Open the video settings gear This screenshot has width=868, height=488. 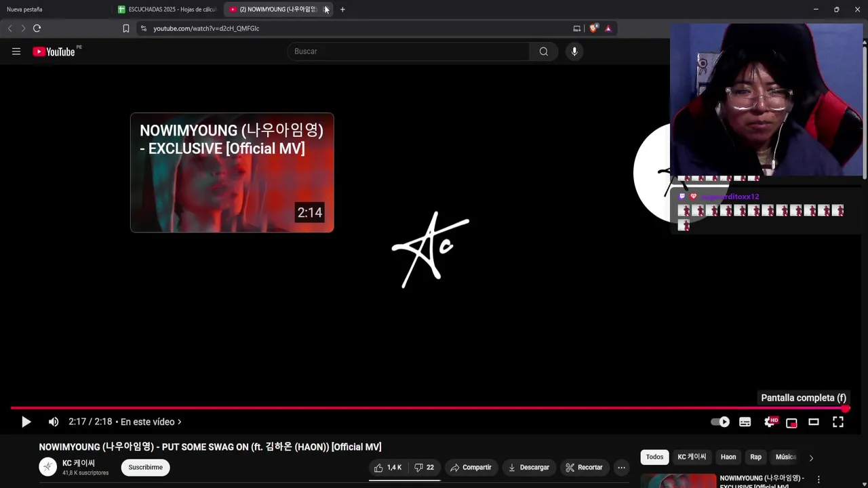point(770,422)
